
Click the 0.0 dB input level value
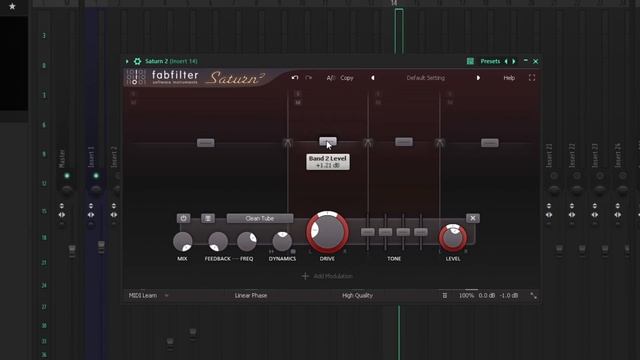[x=487, y=296]
